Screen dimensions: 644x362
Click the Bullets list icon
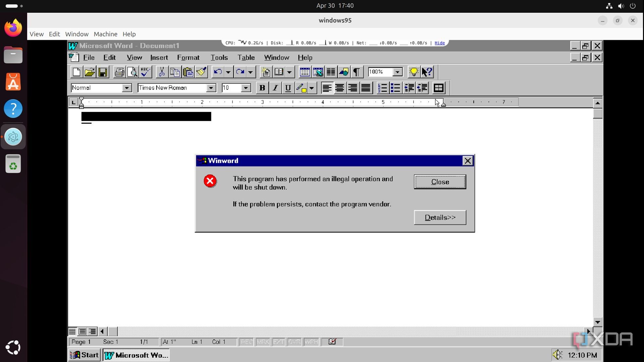[x=395, y=88]
